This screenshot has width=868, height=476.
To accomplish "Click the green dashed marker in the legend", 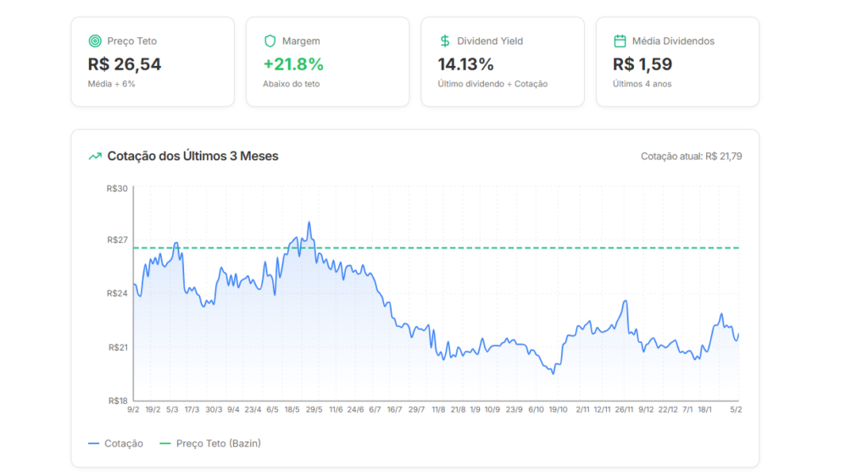I will [x=164, y=444].
